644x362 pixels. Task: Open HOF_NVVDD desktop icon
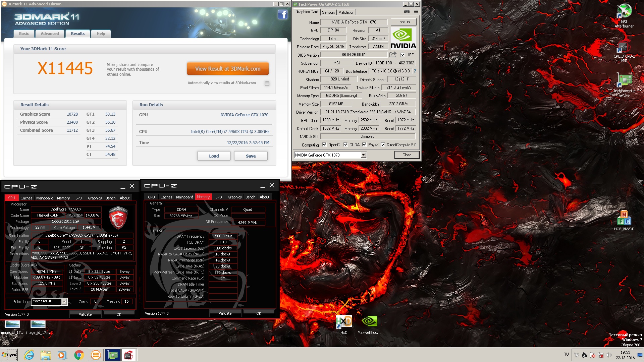[x=624, y=220]
